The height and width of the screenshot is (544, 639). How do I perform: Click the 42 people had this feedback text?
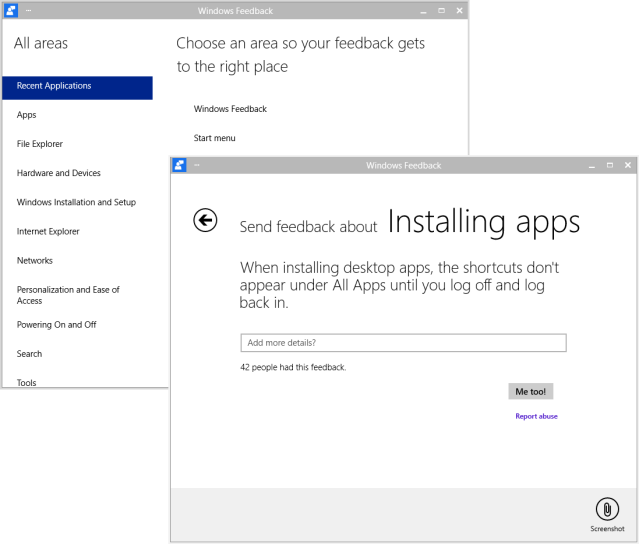(293, 367)
